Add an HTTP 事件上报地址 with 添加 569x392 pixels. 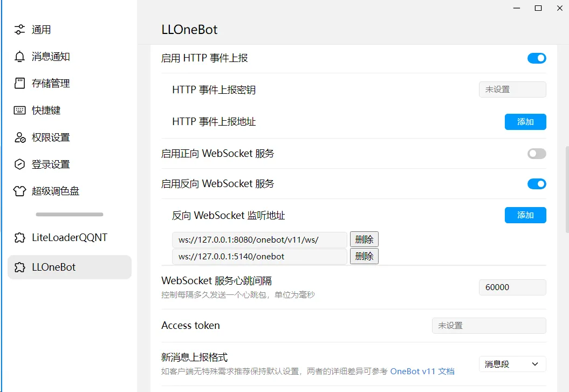tap(525, 122)
